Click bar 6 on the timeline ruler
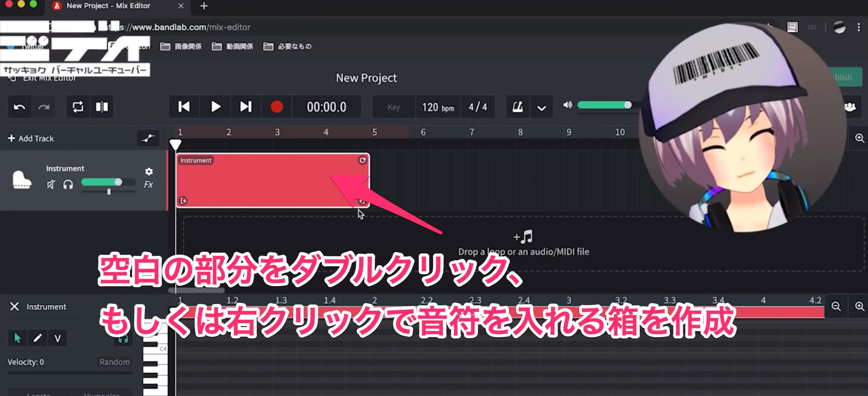868x396 pixels. [423, 132]
